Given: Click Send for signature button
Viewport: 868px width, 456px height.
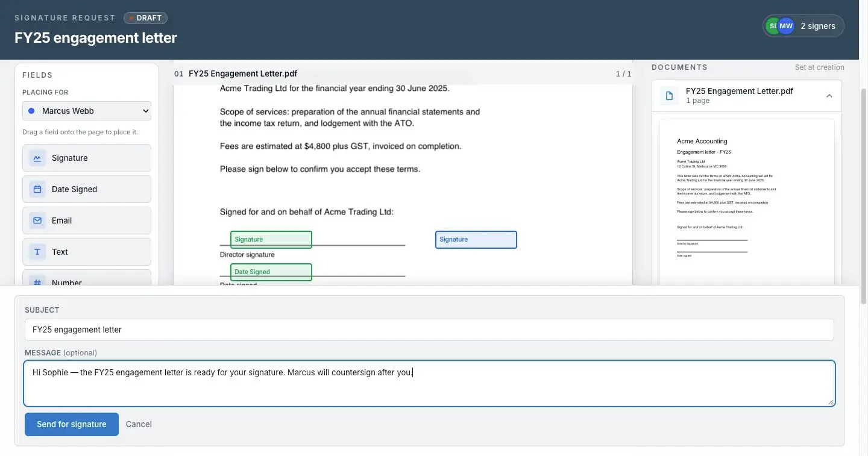Looking at the screenshot, I should (x=72, y=424).
